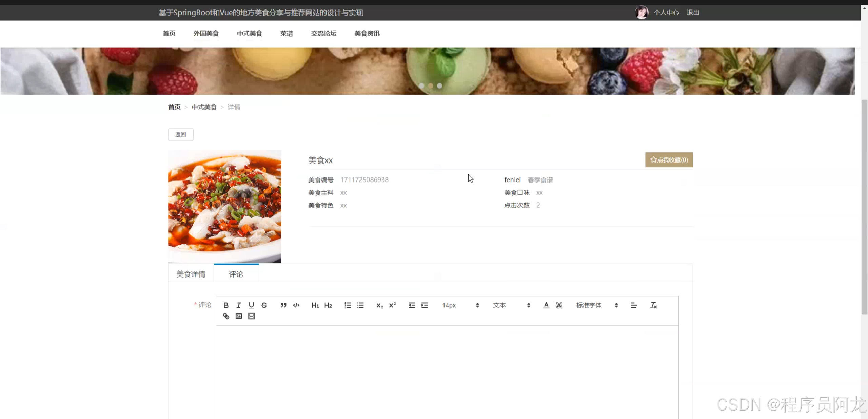868x419 pixels.
Task: Click the 返回 back button
Action: click(181, 134)
